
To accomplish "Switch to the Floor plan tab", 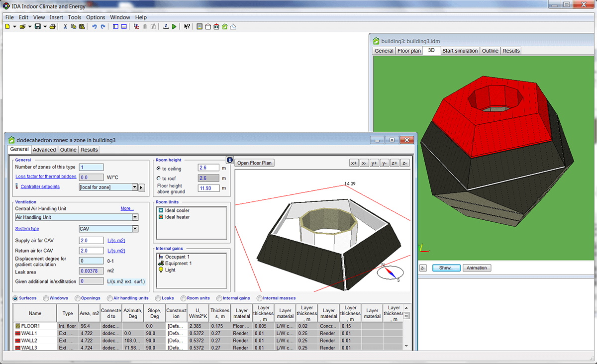I will 409,51.
